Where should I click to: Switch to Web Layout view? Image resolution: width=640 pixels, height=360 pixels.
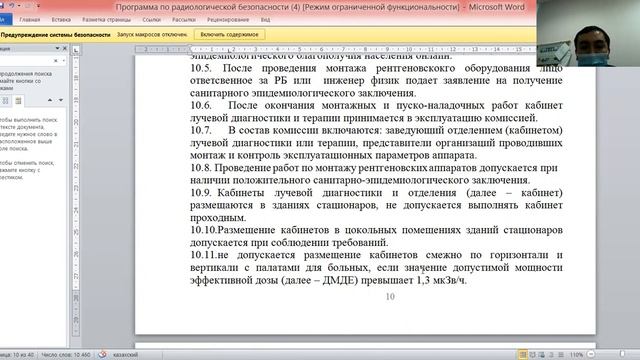coord(542,355)
